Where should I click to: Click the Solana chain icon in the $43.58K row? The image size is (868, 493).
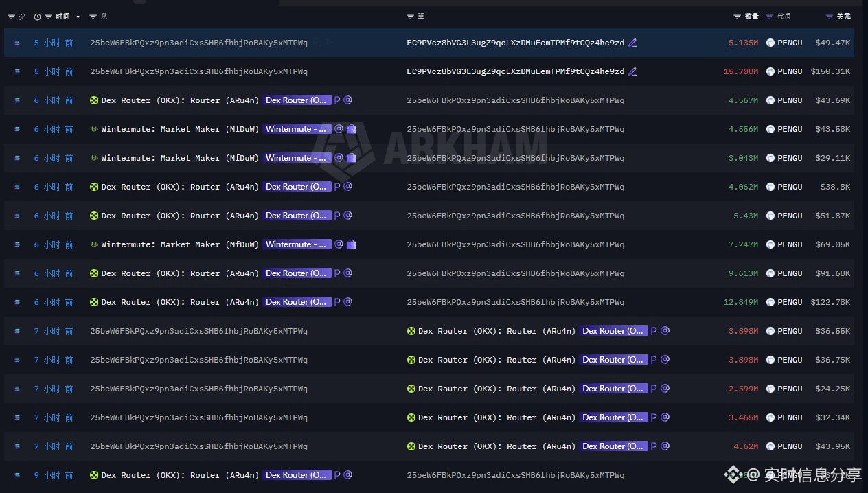(17, 129)
